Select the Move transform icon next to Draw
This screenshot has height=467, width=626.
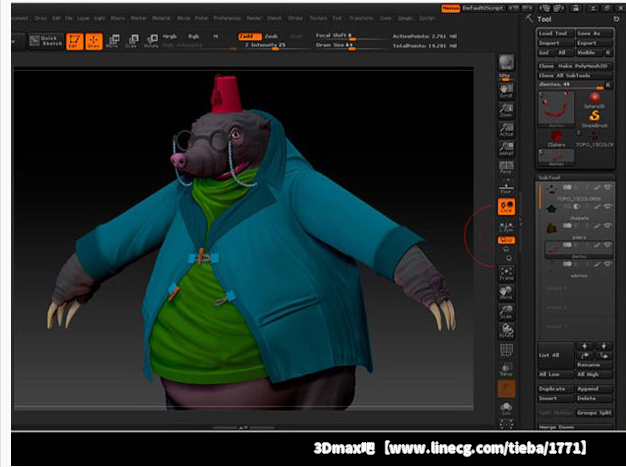(113, 41)
